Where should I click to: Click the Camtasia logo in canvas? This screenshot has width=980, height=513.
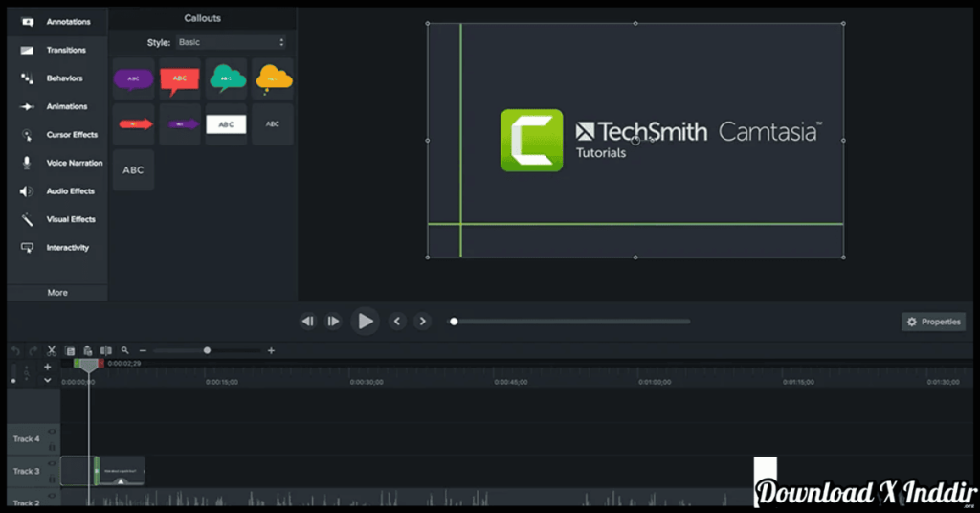click(532, 141)
